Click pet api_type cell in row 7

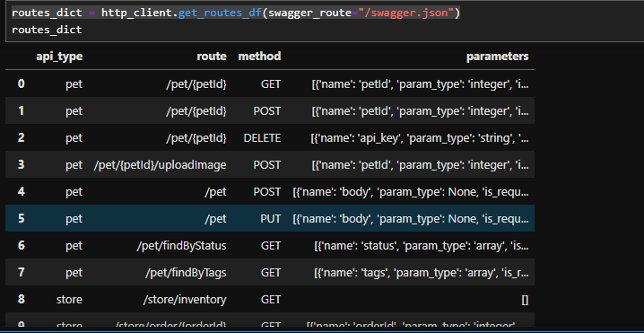74,273
